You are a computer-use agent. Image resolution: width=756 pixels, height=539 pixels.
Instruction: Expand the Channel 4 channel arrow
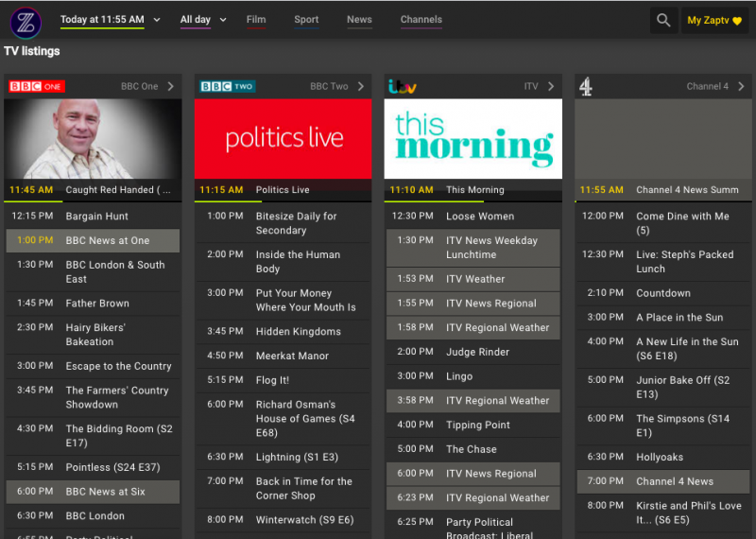[x=742, y=87]
